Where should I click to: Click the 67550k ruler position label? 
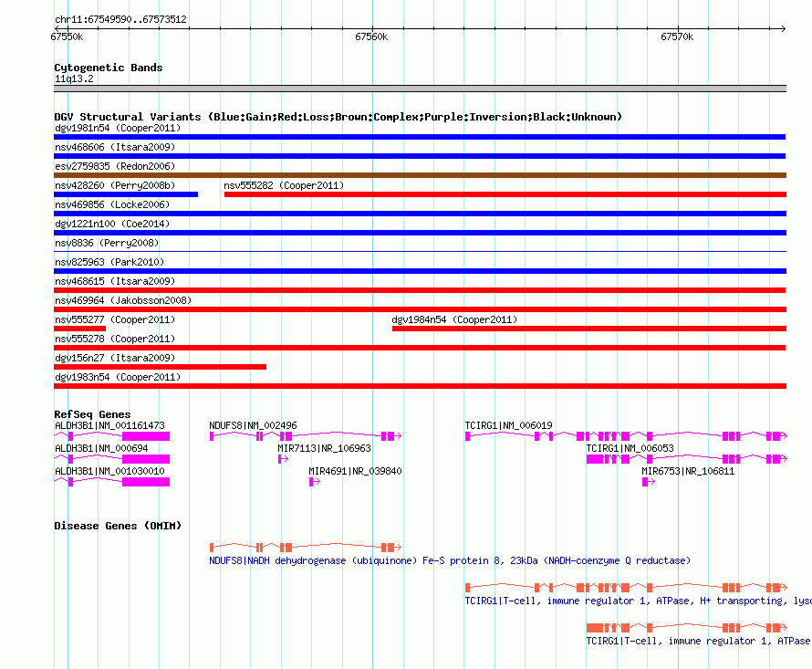coord(67,37)
